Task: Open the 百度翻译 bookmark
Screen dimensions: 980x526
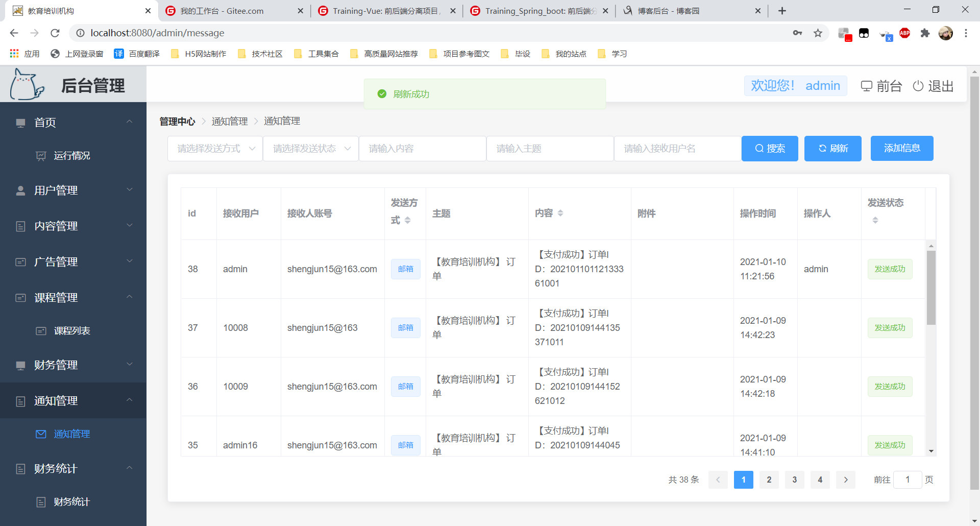Action: tap(137, 54)
